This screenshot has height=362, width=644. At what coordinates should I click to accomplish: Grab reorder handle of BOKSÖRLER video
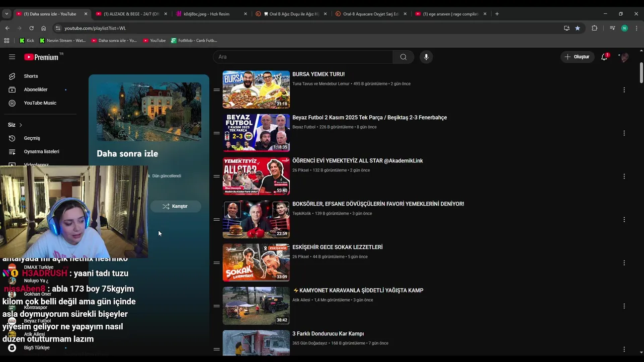pos(216,220)
